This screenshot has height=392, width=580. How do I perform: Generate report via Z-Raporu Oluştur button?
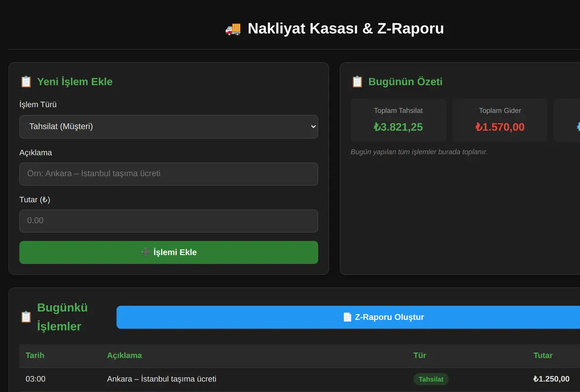coord(383,317)
